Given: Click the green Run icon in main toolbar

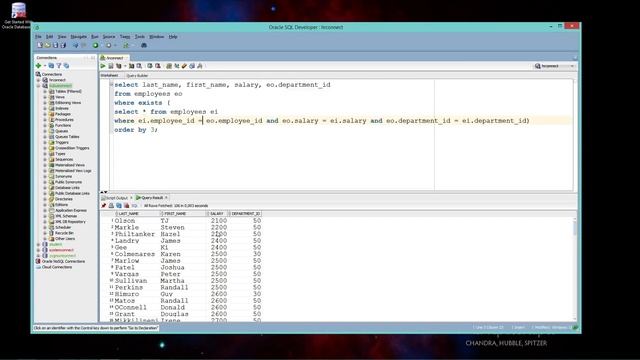Looking at the screenshot, I should [96, 45].
